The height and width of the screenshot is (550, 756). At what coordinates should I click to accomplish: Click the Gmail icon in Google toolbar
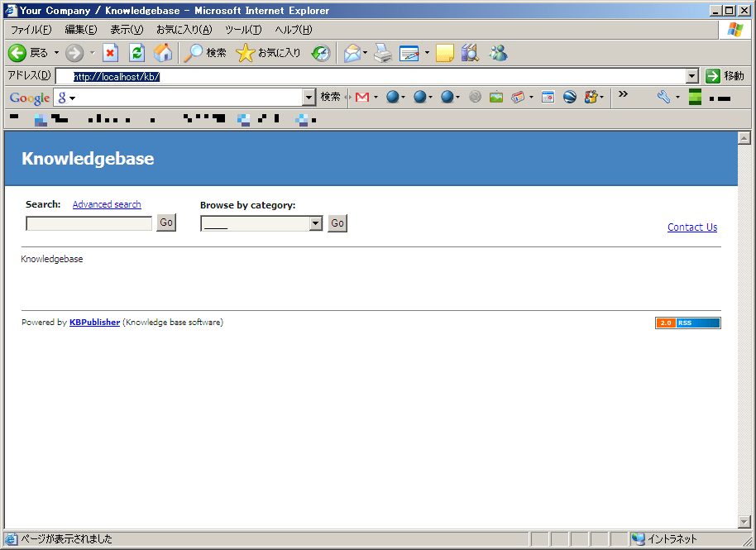click(x=361, y=97)
